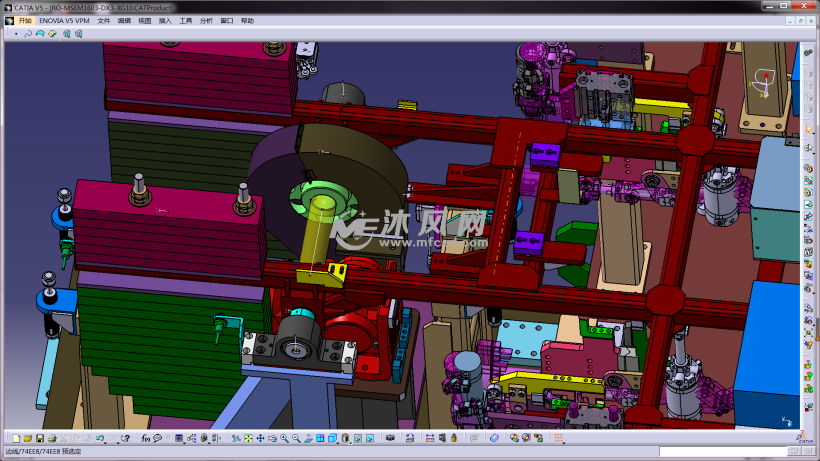Open the 开始 (Start) menu
820x461 pixels.
pyautogui.click(x=24, y=20)
